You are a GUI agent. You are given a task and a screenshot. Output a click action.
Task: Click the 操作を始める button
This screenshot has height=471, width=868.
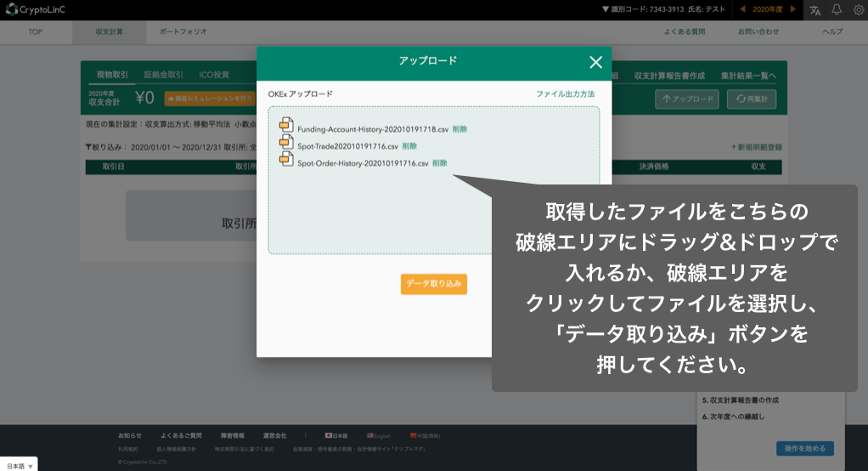pos(805,448)
